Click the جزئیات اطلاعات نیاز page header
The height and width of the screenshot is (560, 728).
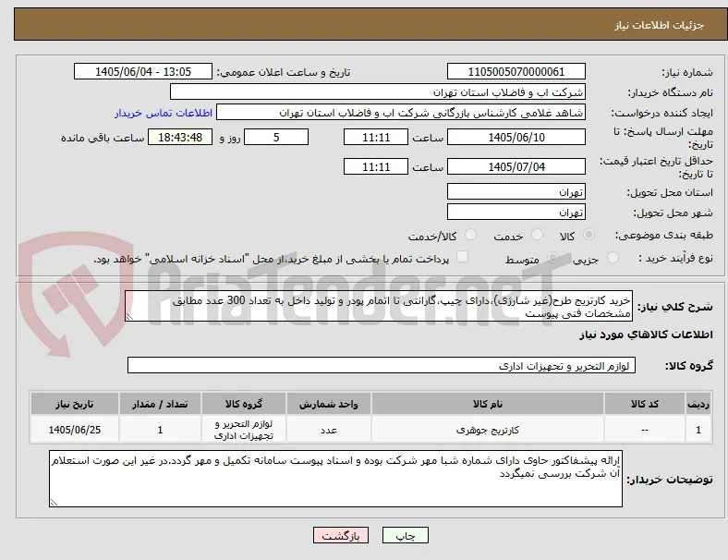660,25
